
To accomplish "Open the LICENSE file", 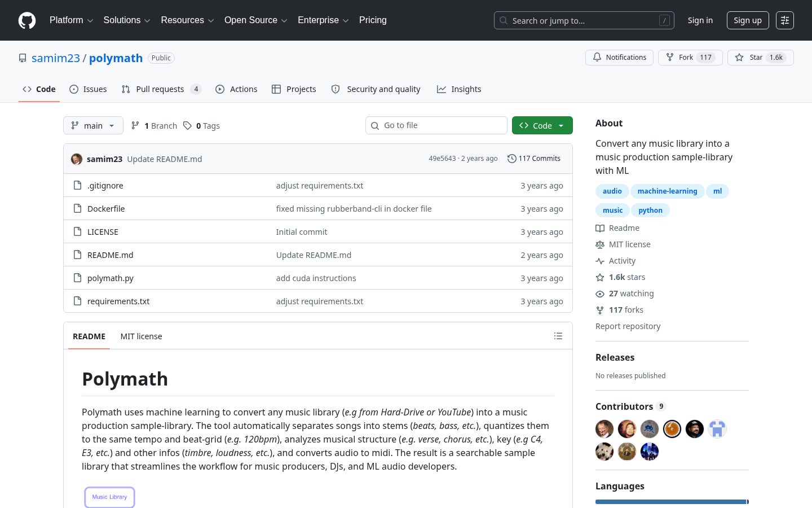I will (x=103, y=232).
